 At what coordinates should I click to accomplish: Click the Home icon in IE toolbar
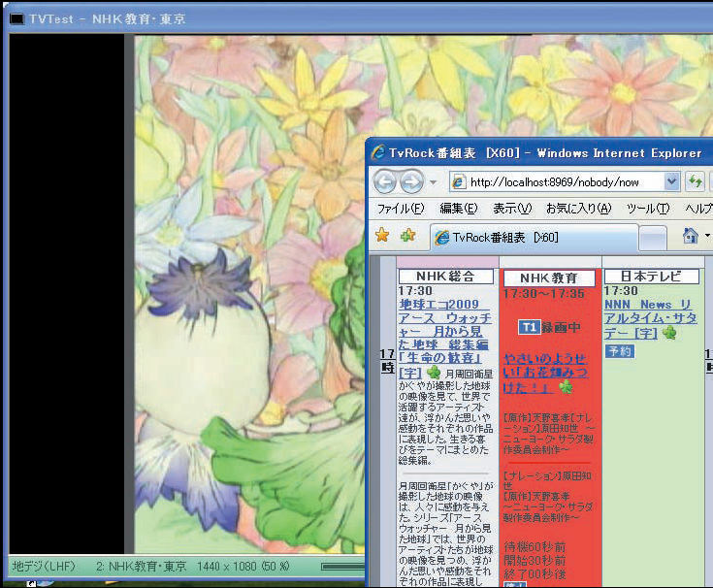(691, 236)
